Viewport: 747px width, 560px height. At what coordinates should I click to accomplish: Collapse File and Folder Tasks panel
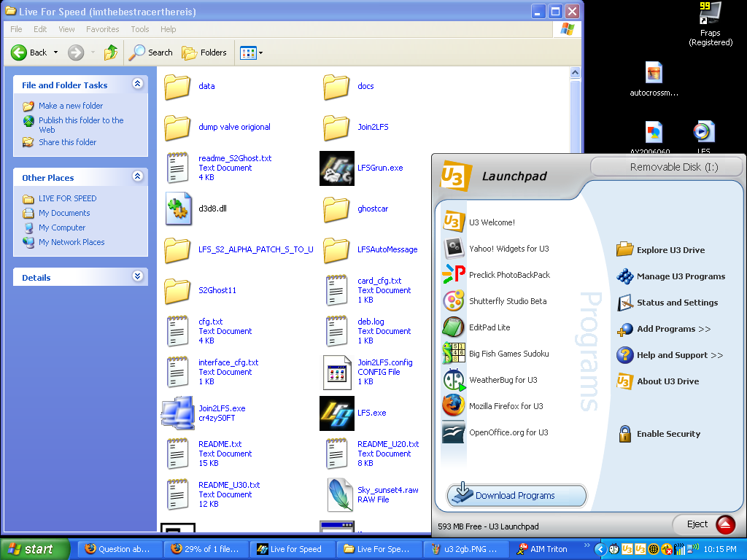tap(138, 84)
